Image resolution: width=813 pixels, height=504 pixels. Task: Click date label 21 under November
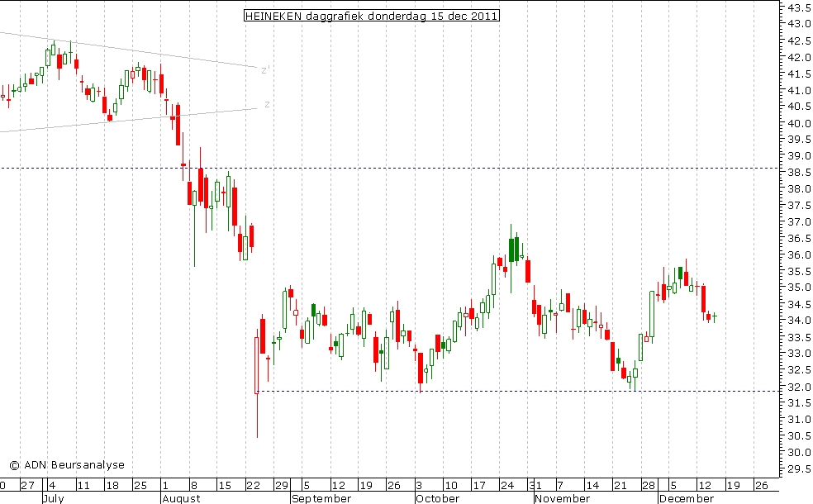pos(620,486)
